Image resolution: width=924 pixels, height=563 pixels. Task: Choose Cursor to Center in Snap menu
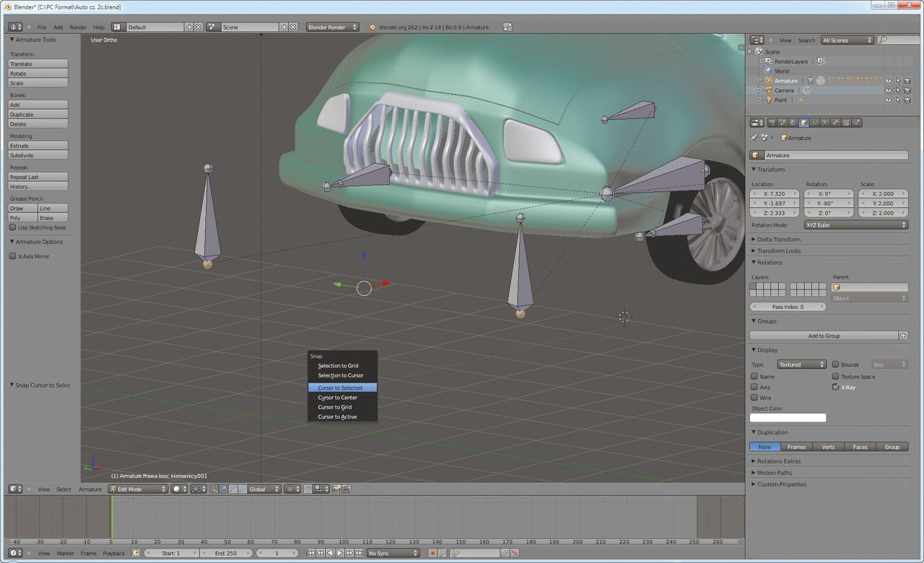342,398
